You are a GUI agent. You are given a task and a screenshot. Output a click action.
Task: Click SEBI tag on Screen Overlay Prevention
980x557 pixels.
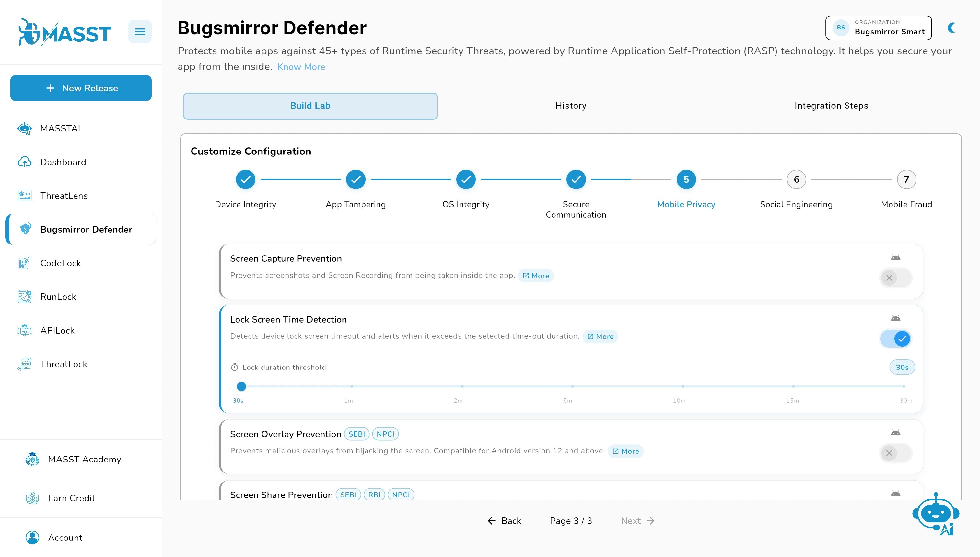point(357,434)
